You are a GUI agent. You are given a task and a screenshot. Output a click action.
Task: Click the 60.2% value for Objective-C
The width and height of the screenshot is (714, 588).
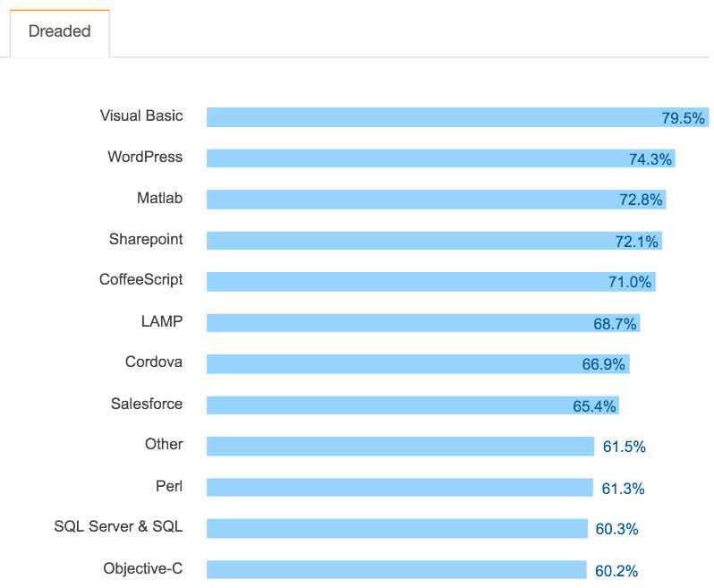pos(616,570)
